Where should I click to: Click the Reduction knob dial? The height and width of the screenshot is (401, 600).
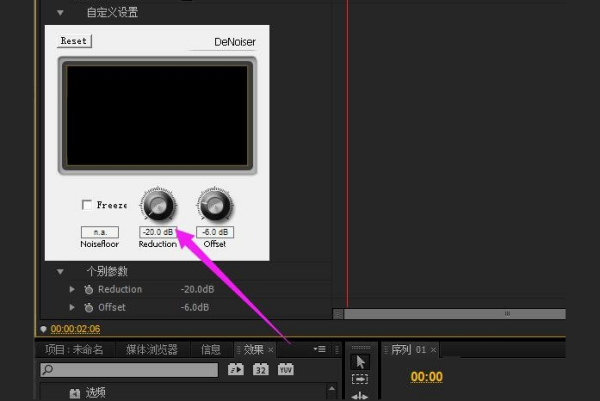tap(158, 206)
